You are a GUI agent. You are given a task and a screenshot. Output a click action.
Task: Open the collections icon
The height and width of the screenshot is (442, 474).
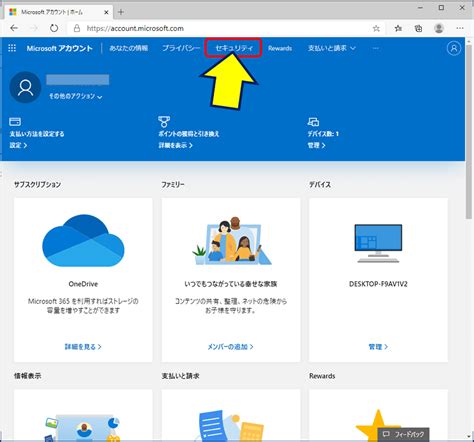pos(418,28)
